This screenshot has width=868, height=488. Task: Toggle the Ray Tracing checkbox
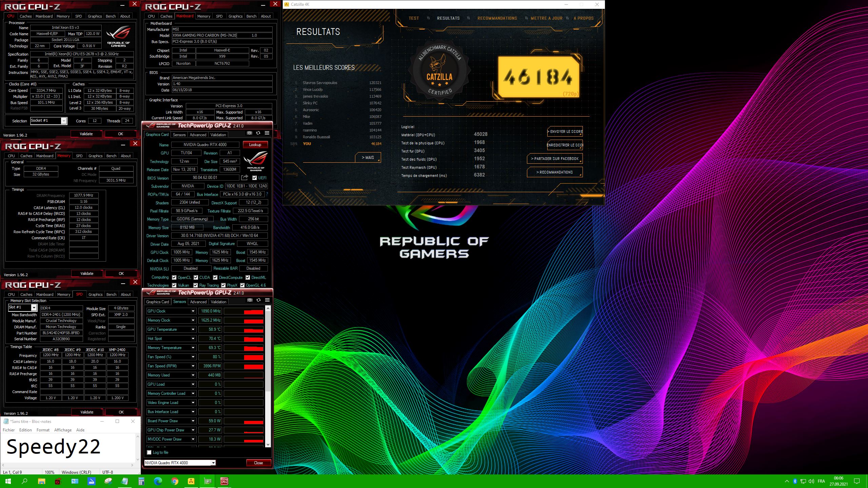pyautogui.click(x=195, y=285)
